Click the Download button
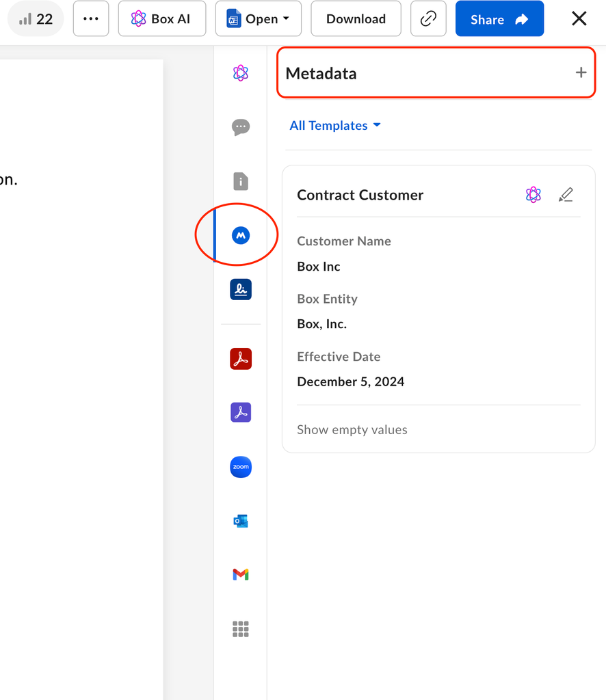 coord(356,19)
